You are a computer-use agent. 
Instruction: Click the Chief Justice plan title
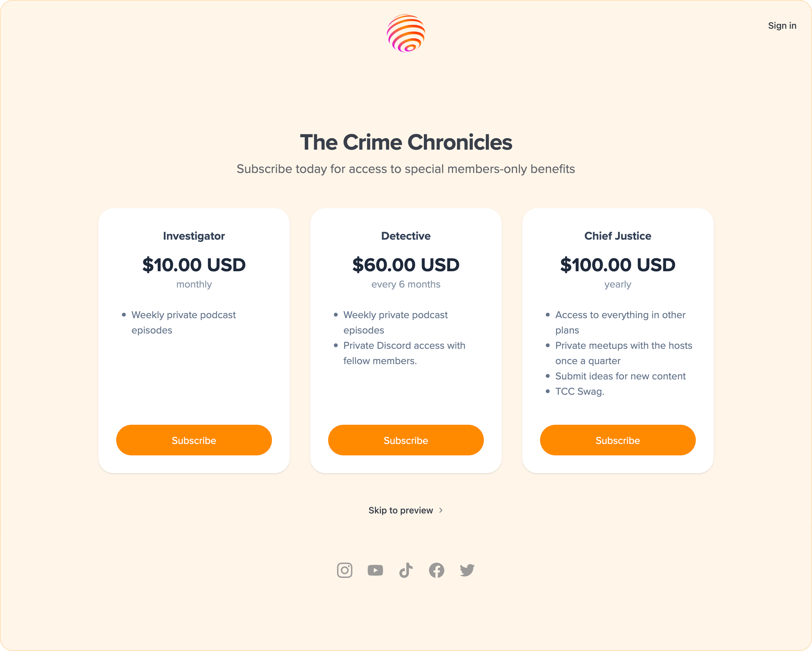(x=617, y=236)
